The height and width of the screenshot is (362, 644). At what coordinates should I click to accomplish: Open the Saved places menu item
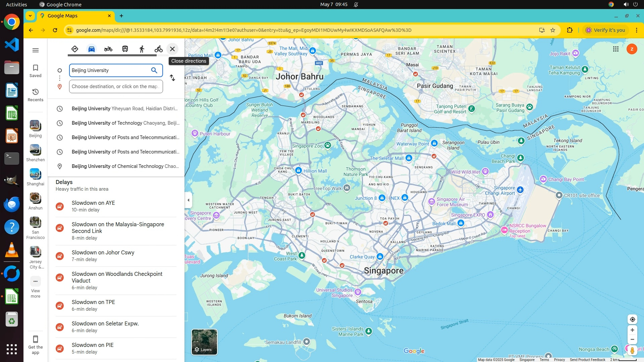36,71
